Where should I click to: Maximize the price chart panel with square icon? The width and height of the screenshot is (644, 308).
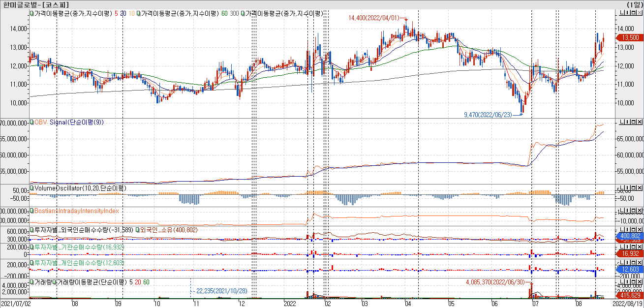(634, 13)
